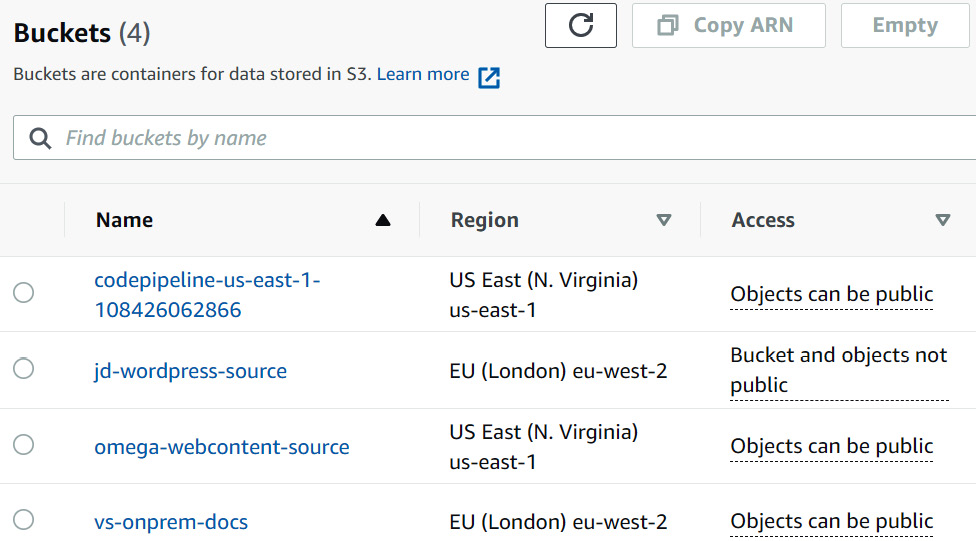The width and height of the screenshot is (976, 541).
Task: Sort by Region column arrow
Action: coord(664,220)
